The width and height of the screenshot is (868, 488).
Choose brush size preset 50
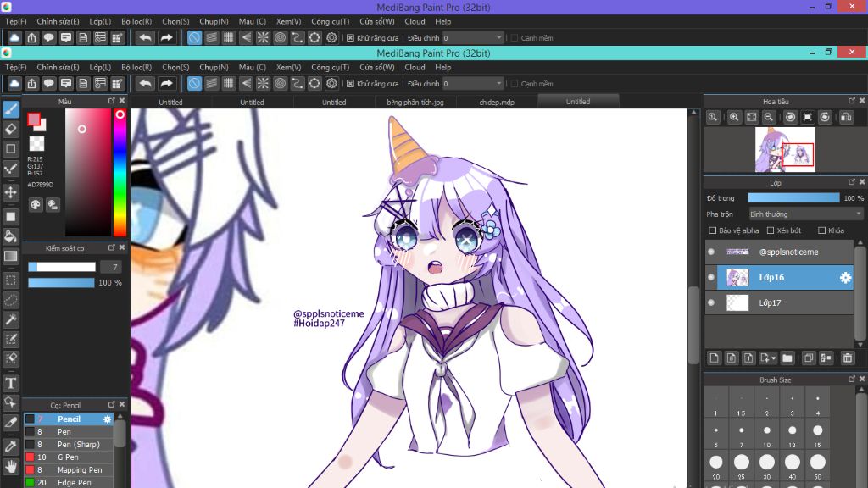pos(818,465)
